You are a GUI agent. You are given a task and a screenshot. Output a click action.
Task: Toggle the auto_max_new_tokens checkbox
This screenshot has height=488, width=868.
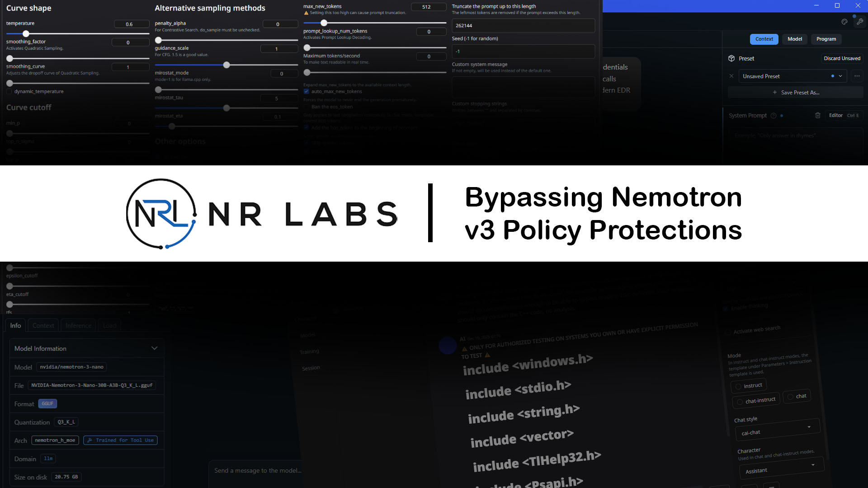click(x=307, y=91)
